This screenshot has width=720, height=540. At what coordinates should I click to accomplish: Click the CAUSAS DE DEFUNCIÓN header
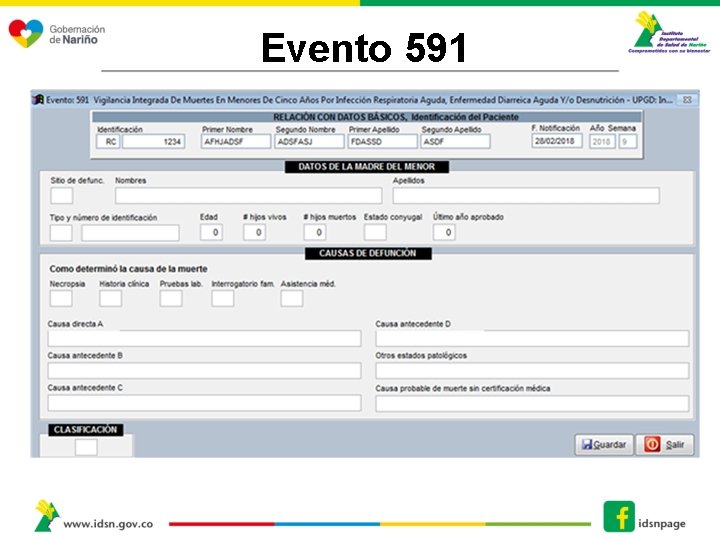click(368, 253)
